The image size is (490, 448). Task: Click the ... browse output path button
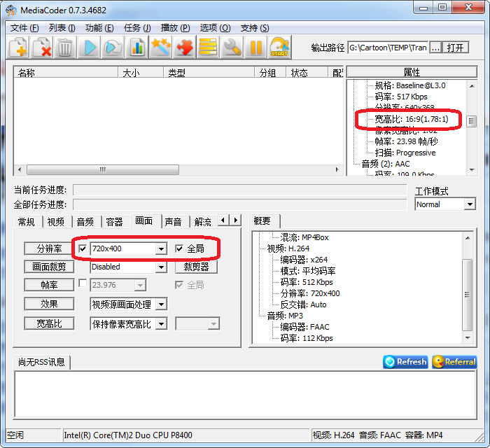point(435,48)
